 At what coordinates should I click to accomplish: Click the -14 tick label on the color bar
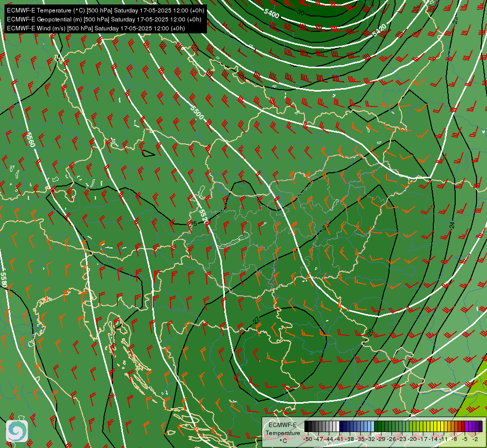click(434, 439)
